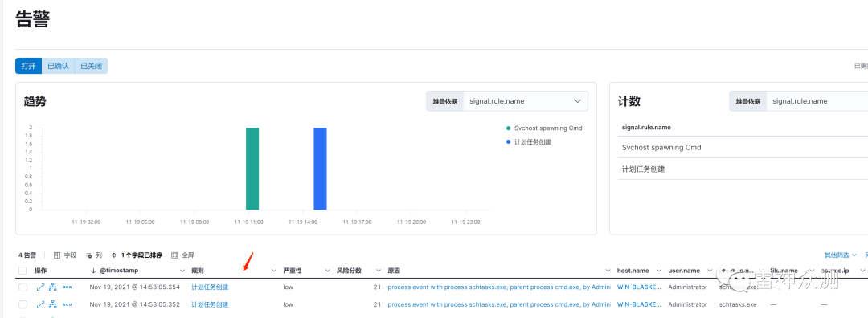Click Administrator cell in 14:53:05.354 row
Screen dimensions: 868x318
tap(687, 287)
